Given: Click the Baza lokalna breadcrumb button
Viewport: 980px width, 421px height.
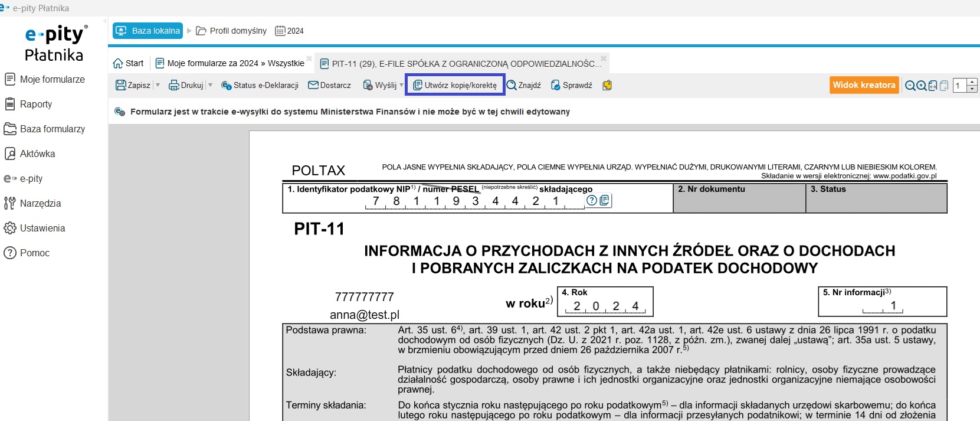Looking at the screenshot, I should coord(148,31).
